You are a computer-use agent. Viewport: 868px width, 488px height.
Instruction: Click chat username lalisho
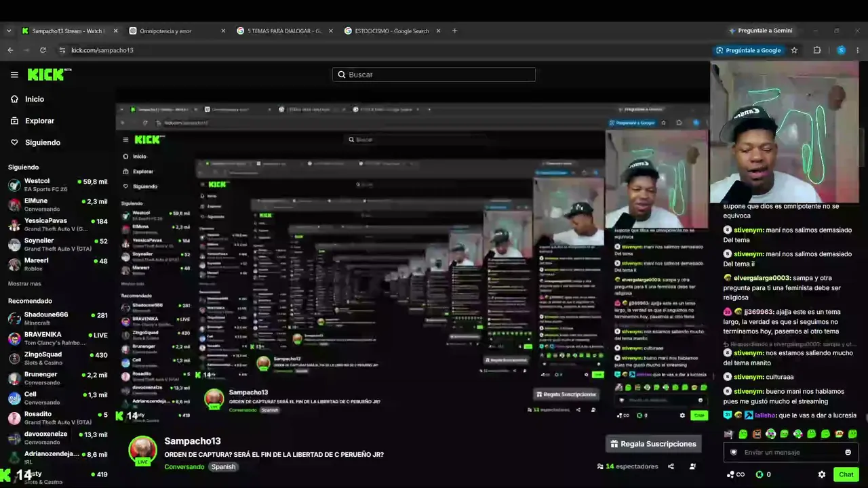point(766,415)
